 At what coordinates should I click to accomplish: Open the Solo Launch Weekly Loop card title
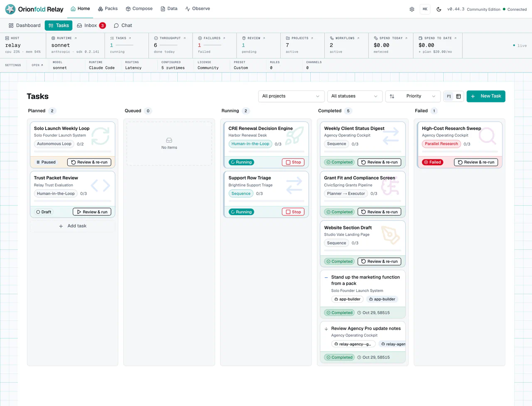point(62,128)
